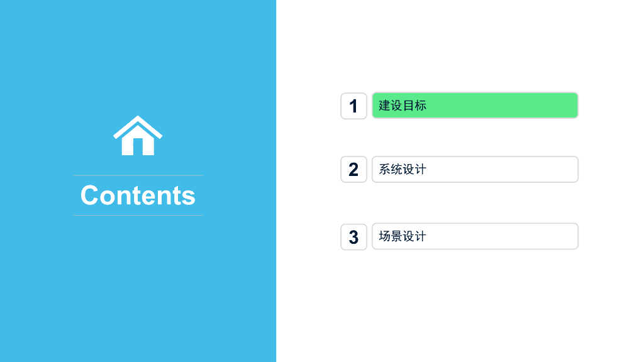Click the 建设目标 text label
This screenshot has height=362, width=644.
click(x=402, y=106)
